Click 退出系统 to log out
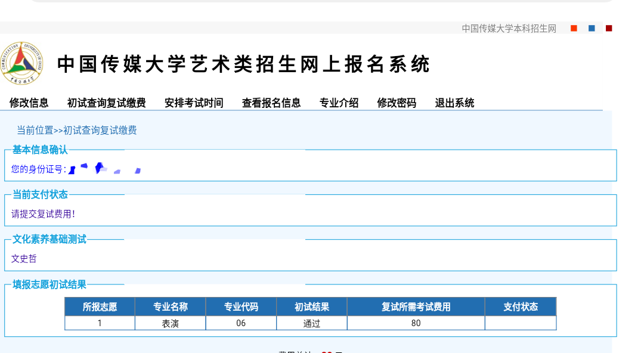The width and height of the screenshot is (644, 353). click(x=454, y=103)
